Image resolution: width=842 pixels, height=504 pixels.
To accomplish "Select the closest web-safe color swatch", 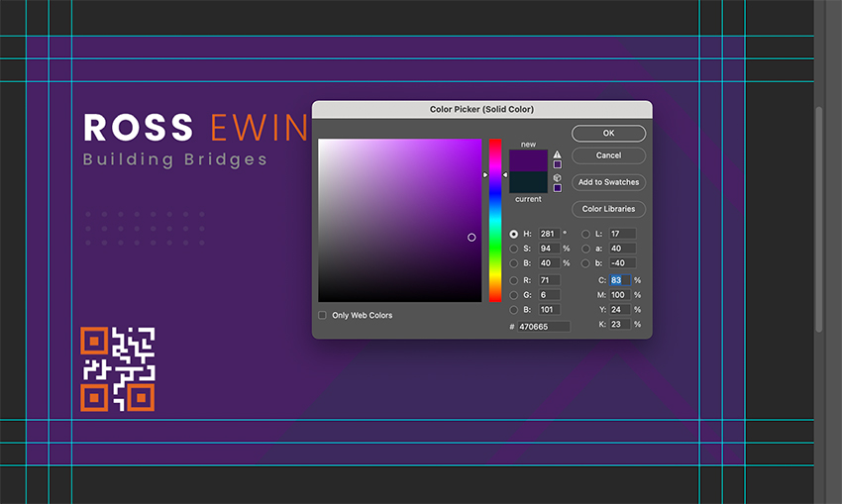I will 558,188.
